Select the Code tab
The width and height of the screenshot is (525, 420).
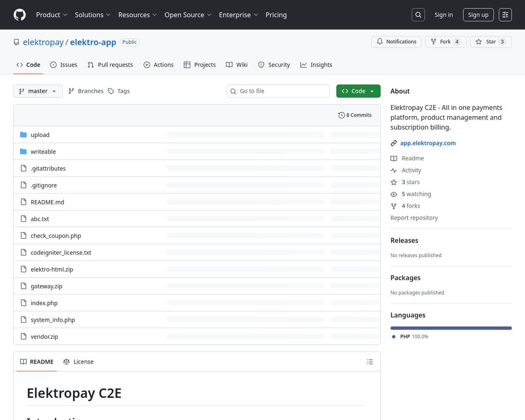[x=29, y=65]
